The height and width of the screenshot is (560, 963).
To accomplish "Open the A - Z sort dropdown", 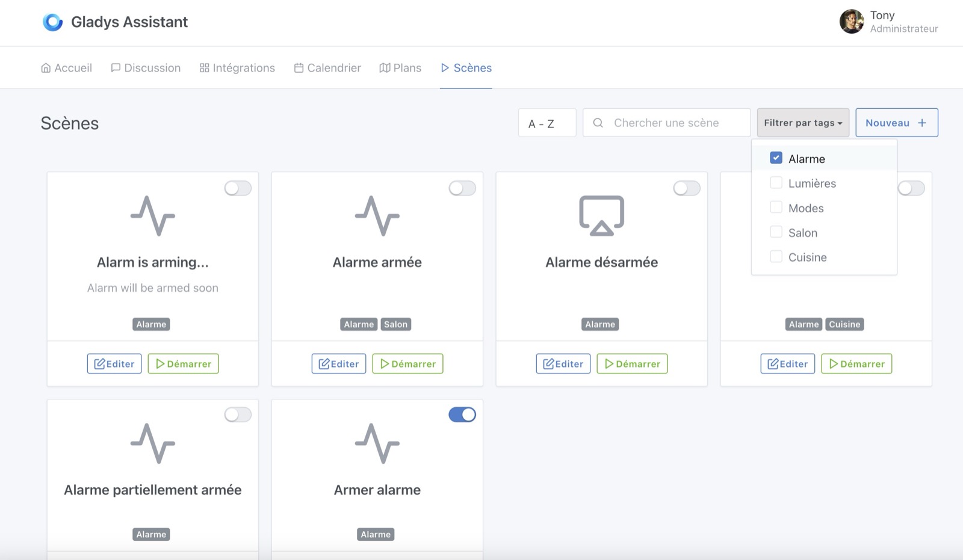I will (547, 123).
